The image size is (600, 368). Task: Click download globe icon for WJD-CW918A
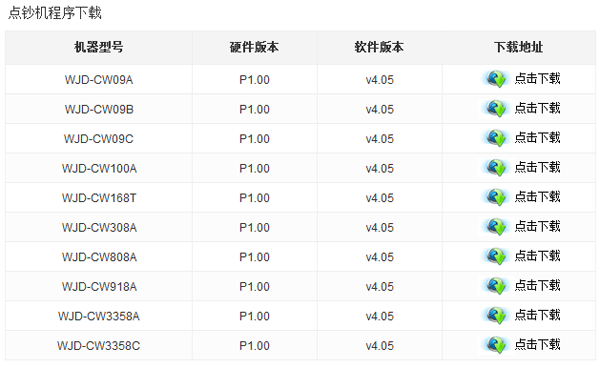tap(496, 286)
